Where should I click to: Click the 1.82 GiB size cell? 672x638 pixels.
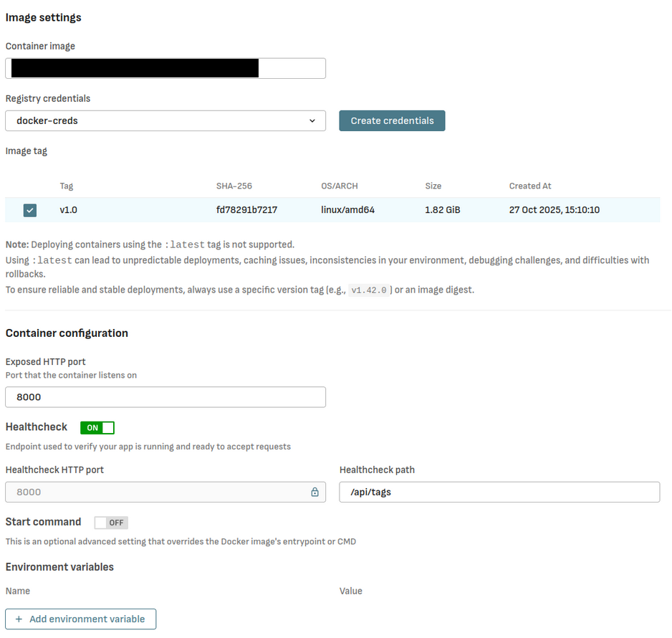click(443, 210)
